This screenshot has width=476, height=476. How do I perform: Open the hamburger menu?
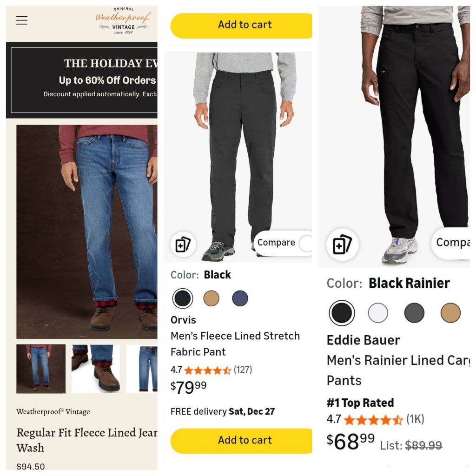[22, 20]
